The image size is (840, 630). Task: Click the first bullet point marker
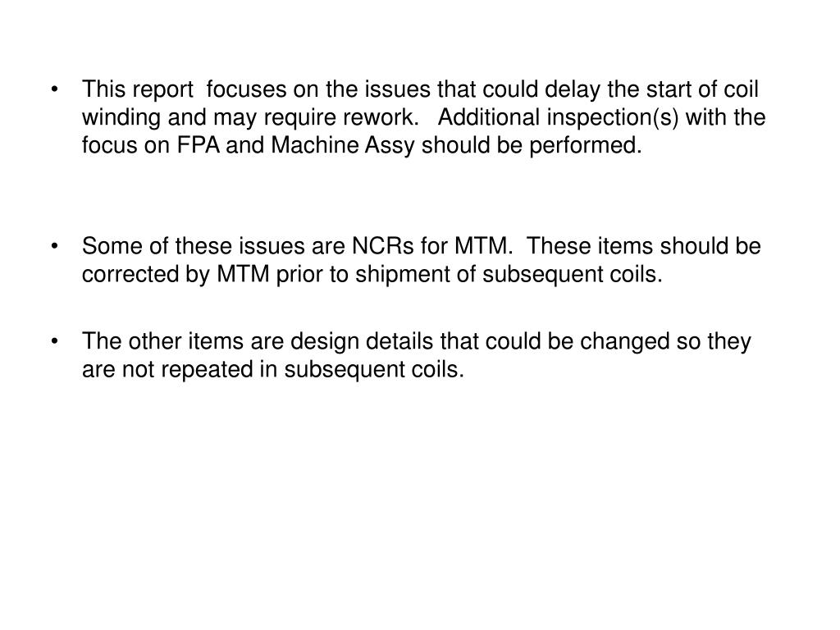[x=55, y=90]
